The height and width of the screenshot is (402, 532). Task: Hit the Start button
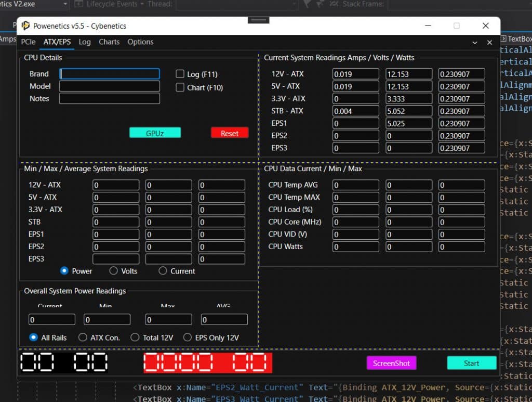click(471, 363)
